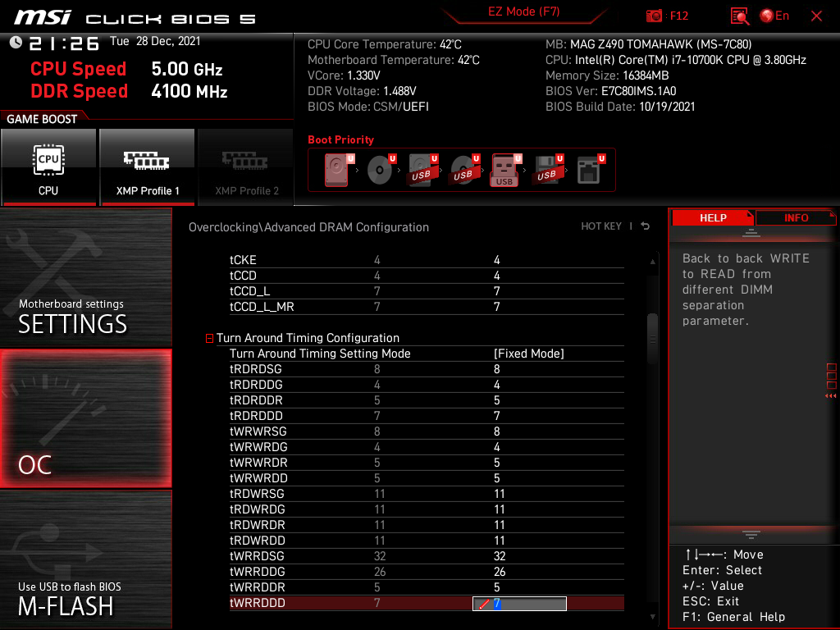The width and height of the screenshot is (840, 630).
Task: Open M-FLASH to flash BIOS
Action: click(85, 559)
